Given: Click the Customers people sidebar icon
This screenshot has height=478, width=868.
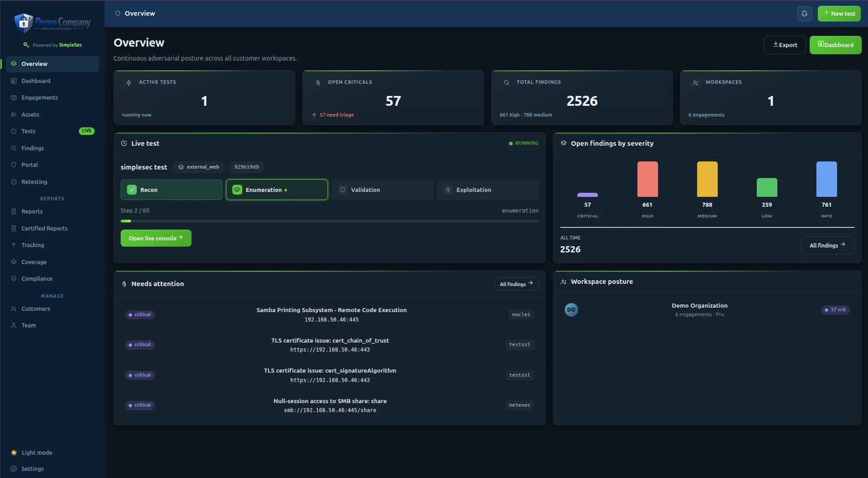Looking at the screenshot, I should pyautogui.click(x=13, y=309).
